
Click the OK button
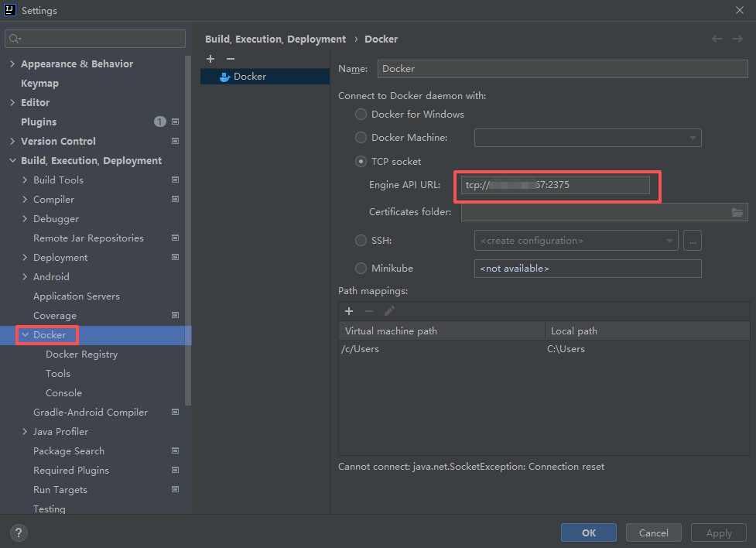589,533
